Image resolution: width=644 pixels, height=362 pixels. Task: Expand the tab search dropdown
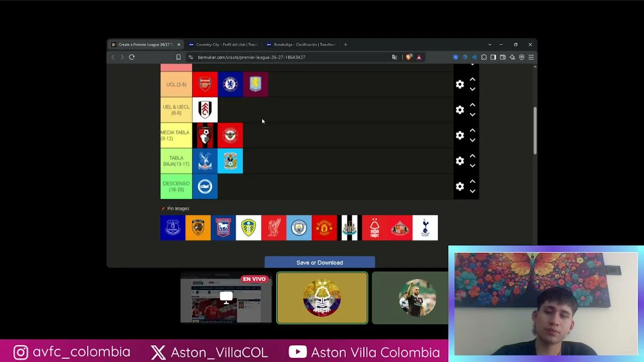490,45
